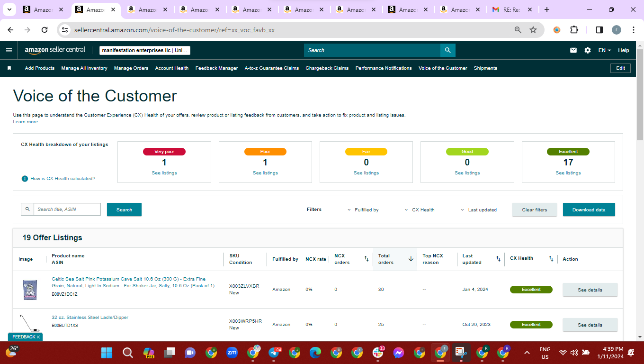Screen dimensions: 644x364
Task: Open the Celtic Sea Salt product thumbnail
Action: [x=30, y=290]
